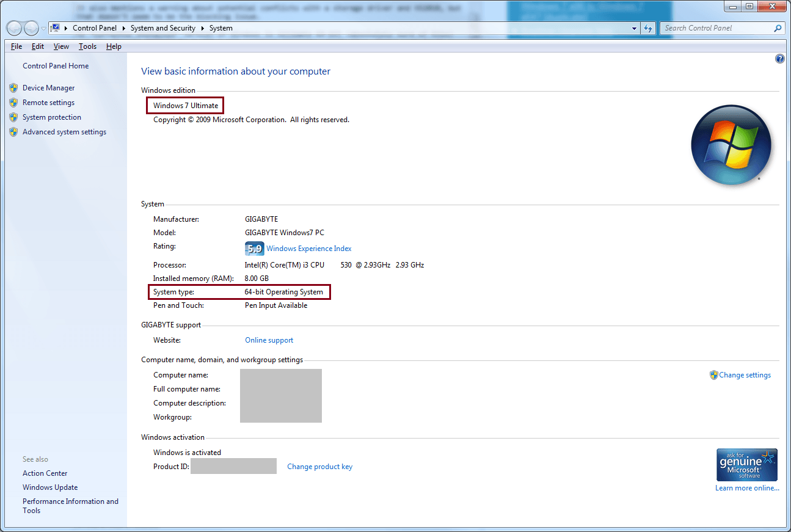
Task: Open the View menu
Action: 61,46
